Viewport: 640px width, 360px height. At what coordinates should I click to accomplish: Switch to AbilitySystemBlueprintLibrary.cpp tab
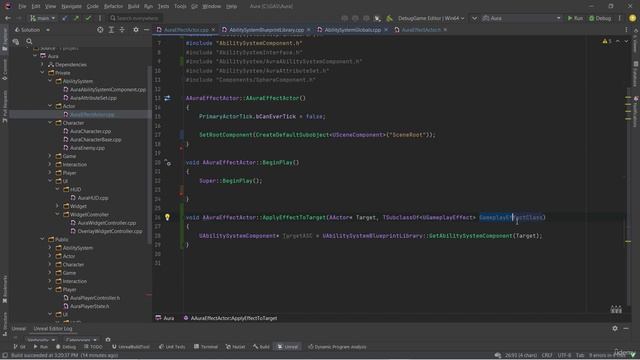click(x=266, y=30)
